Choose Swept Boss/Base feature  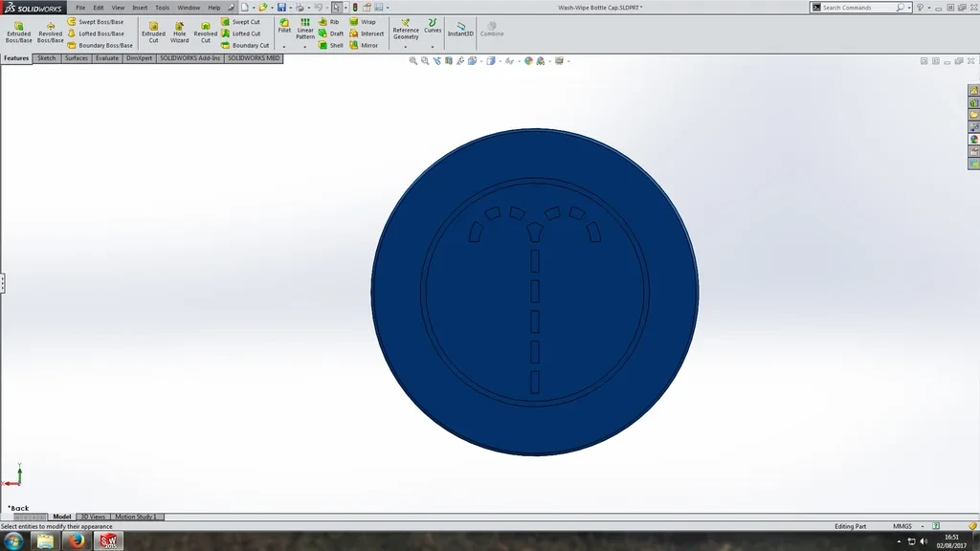click(96, 22)
